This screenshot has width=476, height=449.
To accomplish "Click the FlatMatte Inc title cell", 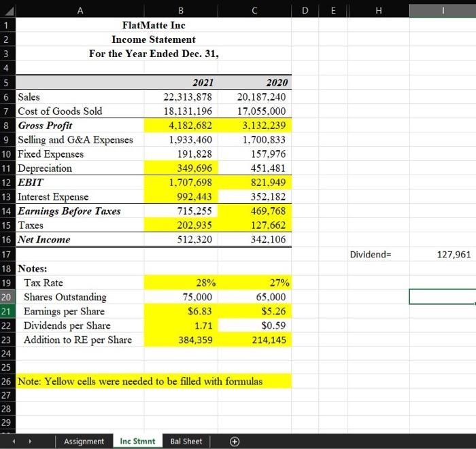I will click(x=154, y=25).
